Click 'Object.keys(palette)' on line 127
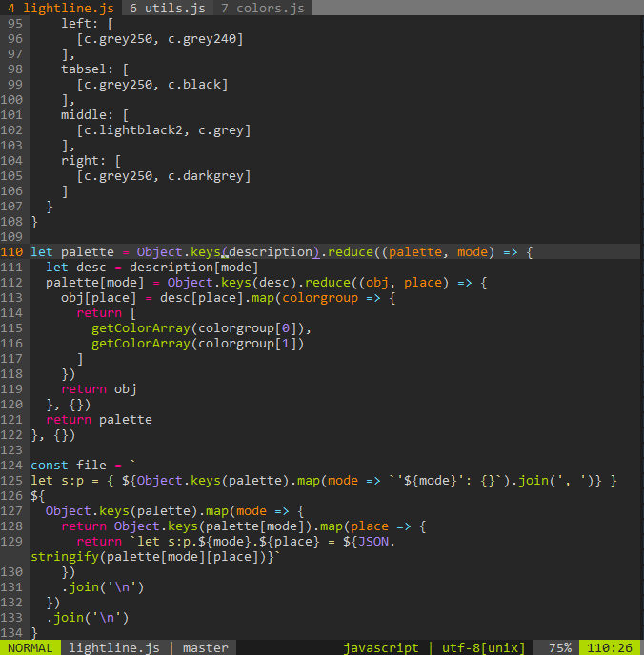Image resolution: width=644 pixels, height=655 pixels. (122, 511)
